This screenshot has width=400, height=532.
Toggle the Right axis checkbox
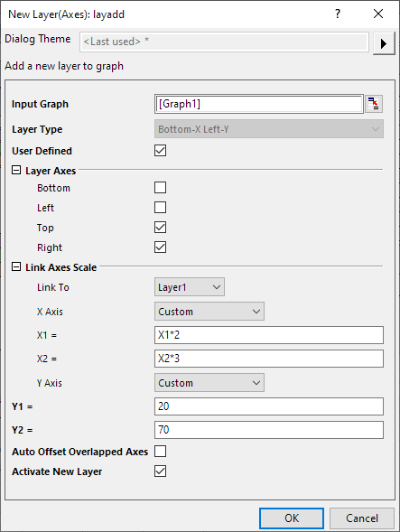point(160,247)
